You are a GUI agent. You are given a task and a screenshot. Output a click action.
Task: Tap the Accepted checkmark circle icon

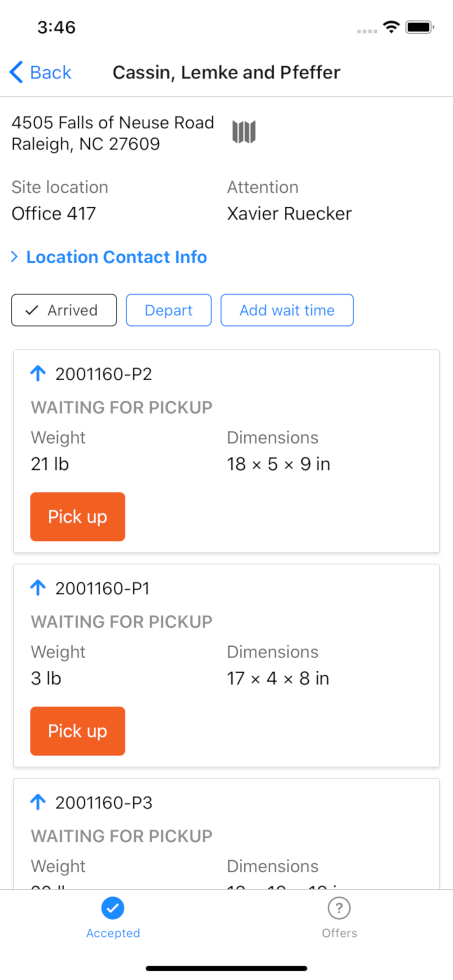(113, 908)
